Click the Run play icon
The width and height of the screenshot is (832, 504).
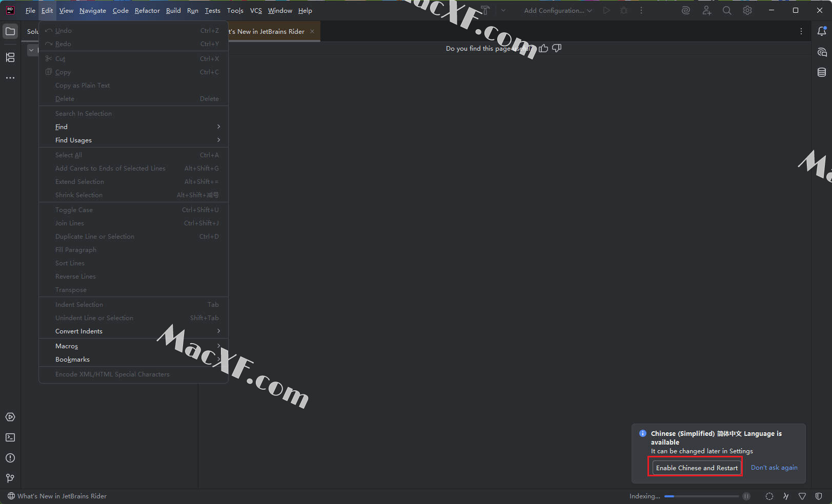[x=606, y=10]
